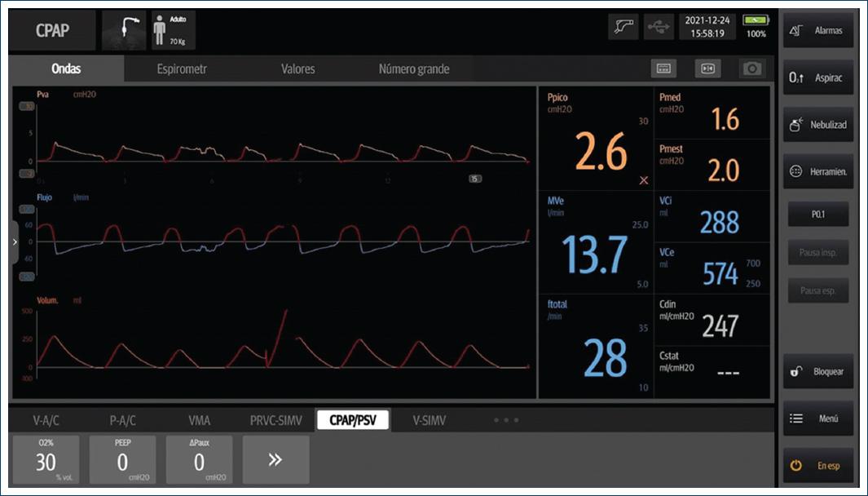Open the adult patient 70 Kg icon

171,31
